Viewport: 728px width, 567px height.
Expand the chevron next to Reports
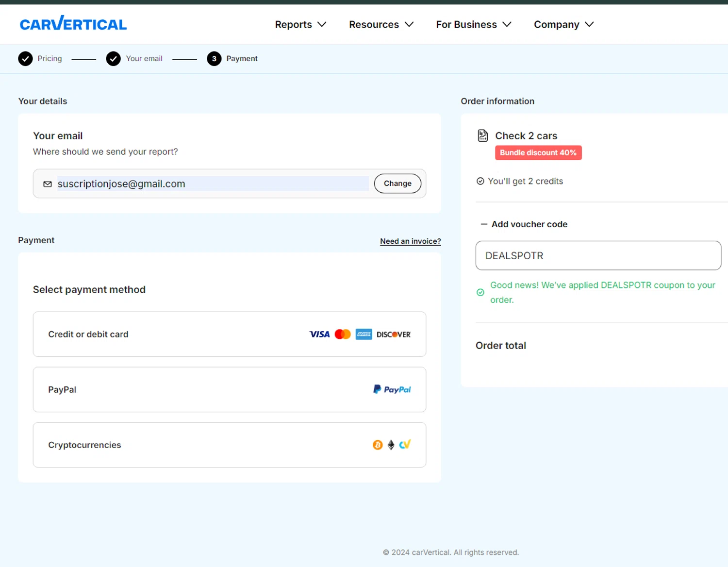(322, 24)
